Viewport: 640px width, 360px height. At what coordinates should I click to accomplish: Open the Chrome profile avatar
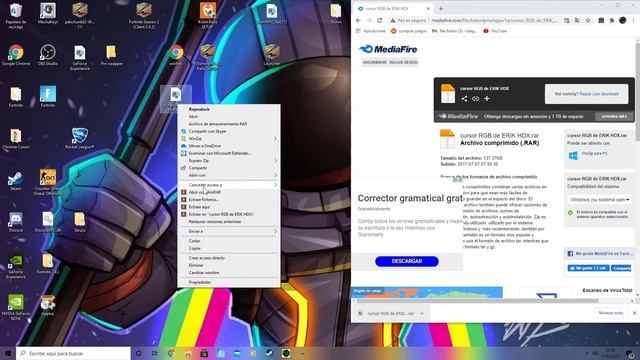coord(622,20)
